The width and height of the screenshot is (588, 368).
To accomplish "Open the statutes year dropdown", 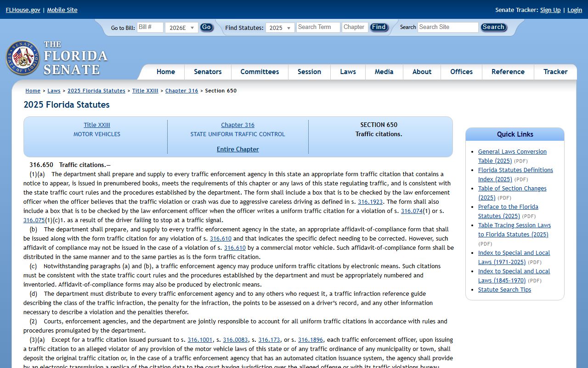I will [x=280, y=28].
